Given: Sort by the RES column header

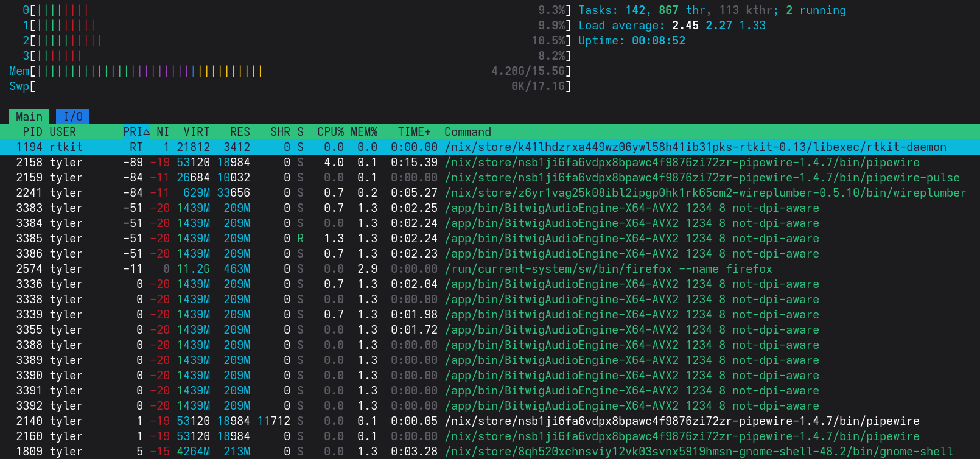Looking at the screenshot, I should (240, 132).
